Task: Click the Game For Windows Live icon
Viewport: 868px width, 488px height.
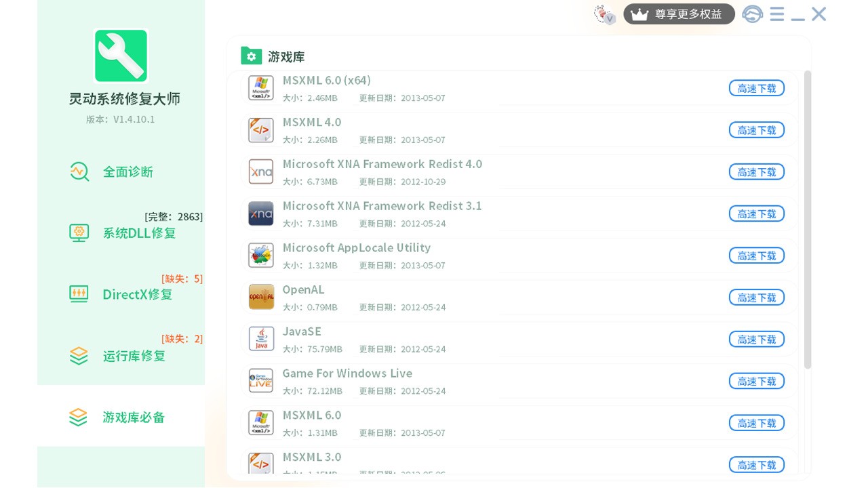Action: click(261, 381)
